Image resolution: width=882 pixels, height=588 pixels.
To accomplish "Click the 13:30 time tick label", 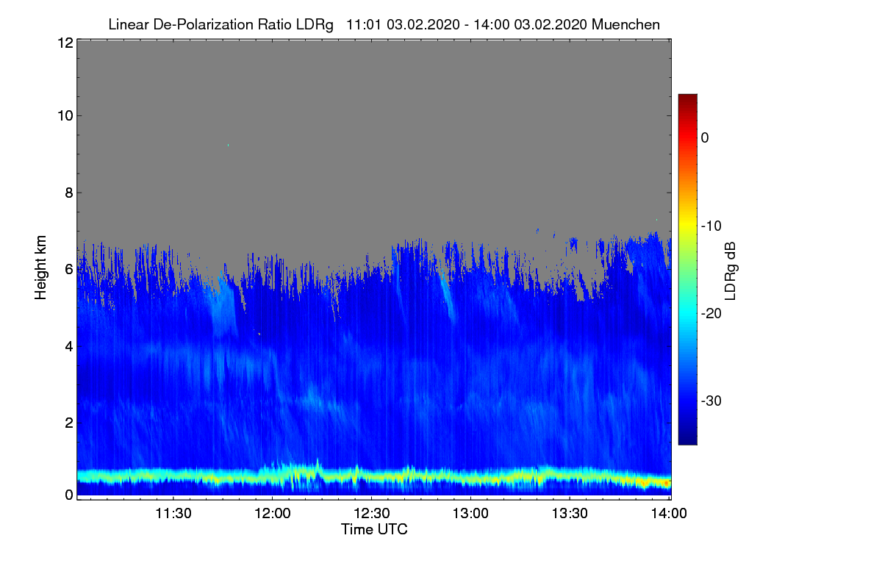I will [x=570, y=514].
